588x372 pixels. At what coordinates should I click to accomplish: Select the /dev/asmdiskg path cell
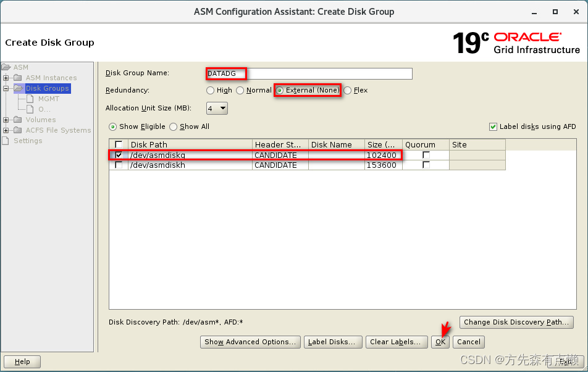(190, 155)
